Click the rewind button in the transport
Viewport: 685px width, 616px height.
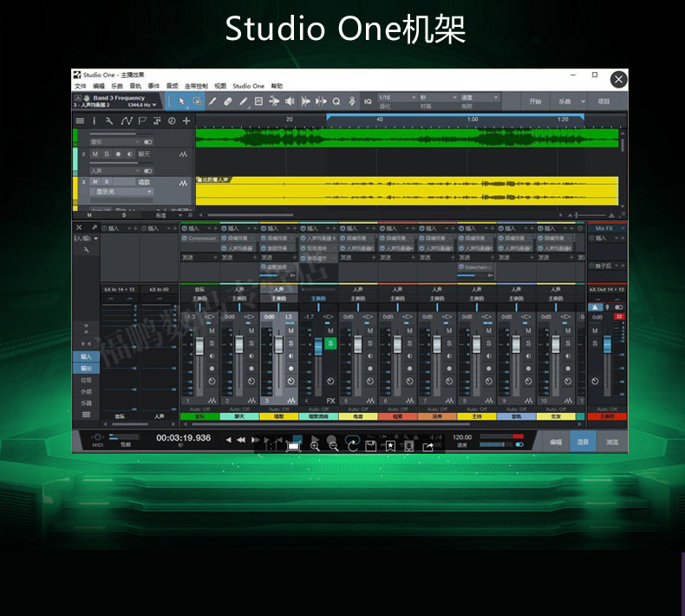(x=241, y=440)
